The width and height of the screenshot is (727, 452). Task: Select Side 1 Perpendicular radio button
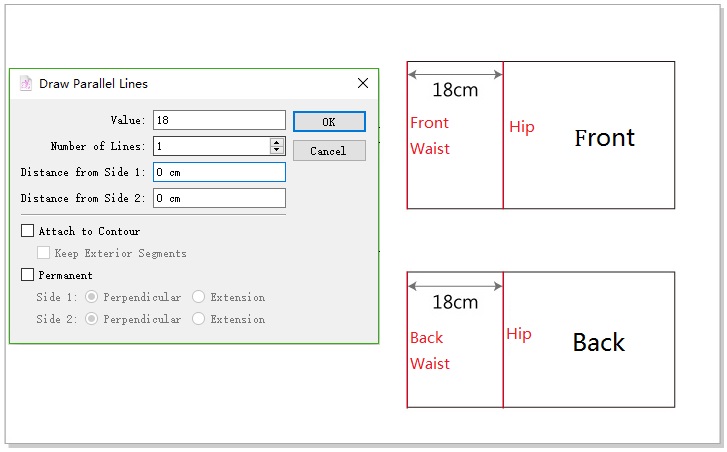click(93, 297)
